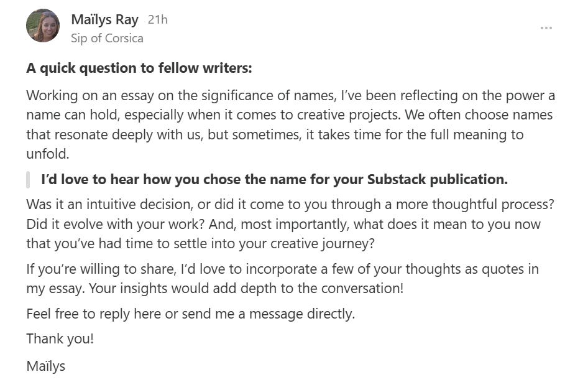Image resolution: width=588 pixels, height=382 pixels.
Task: Visit the Sip of Corsica publication link
Action: coord(107,39)
